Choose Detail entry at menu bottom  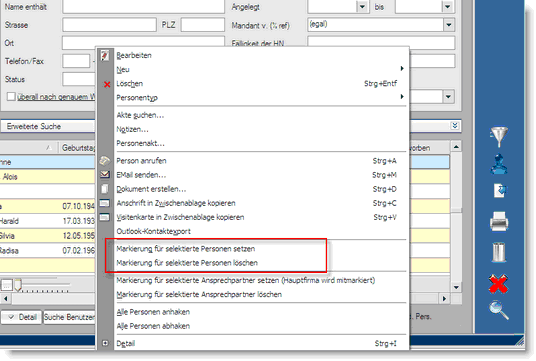coord(261,343)
